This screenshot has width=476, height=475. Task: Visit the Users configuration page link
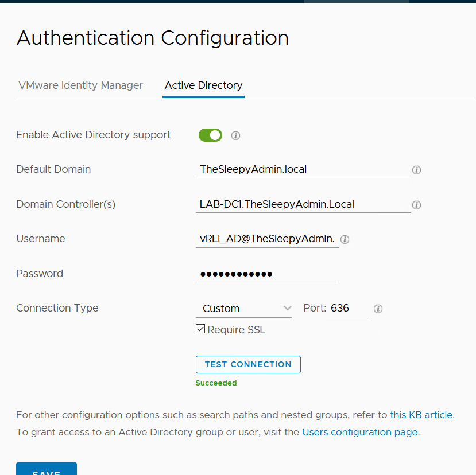click(x=359, y=432)
